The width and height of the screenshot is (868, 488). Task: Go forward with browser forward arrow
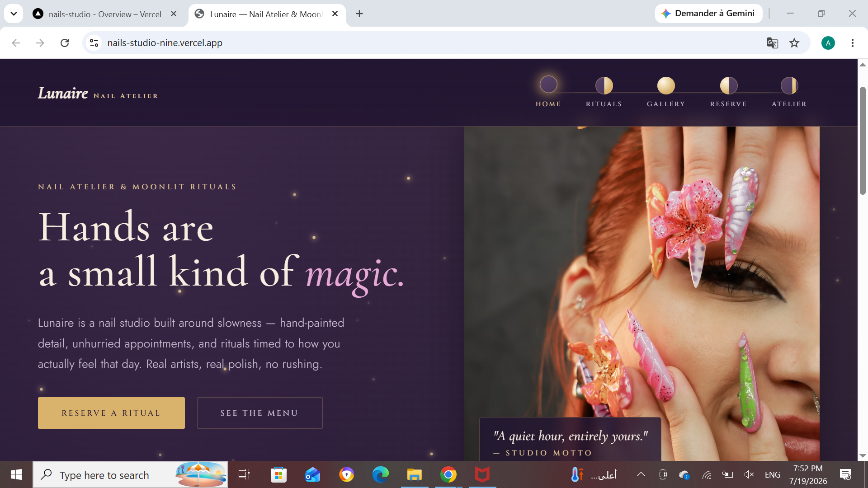click(x=40, y=43)
